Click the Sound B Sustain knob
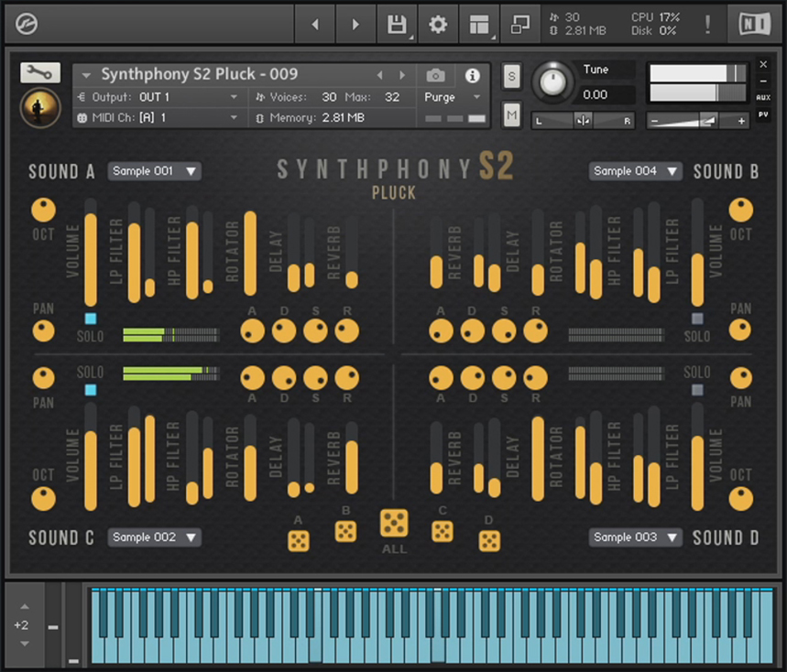This screenshot has width=787, height=672. [504, 331]
